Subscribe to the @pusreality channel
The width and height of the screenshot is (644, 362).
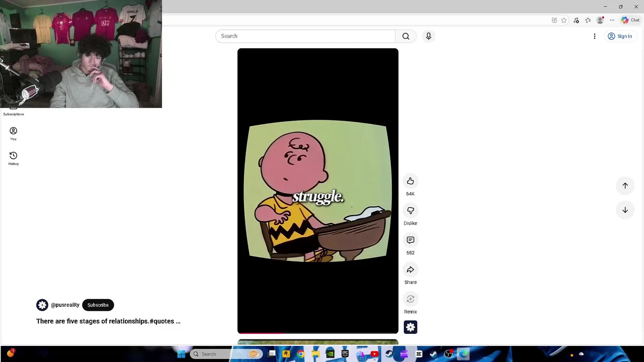tap(98, 305)
